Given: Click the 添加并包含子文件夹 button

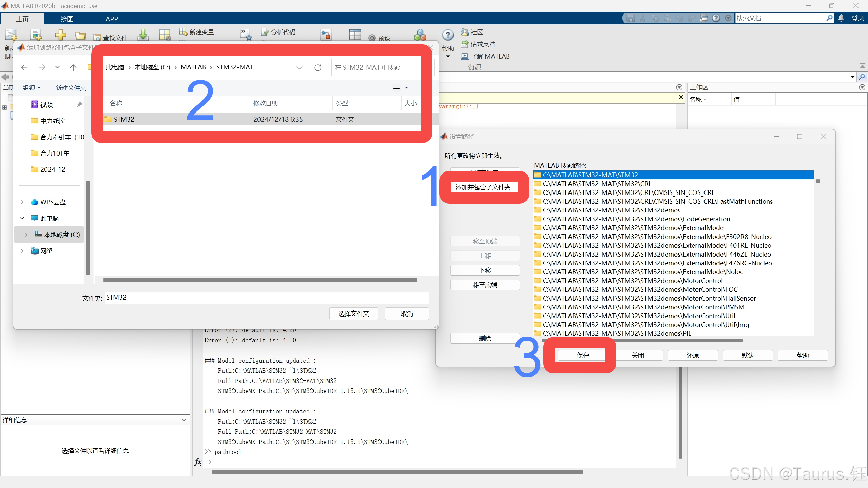Looking at the screenshot, I should click(484, 187).
